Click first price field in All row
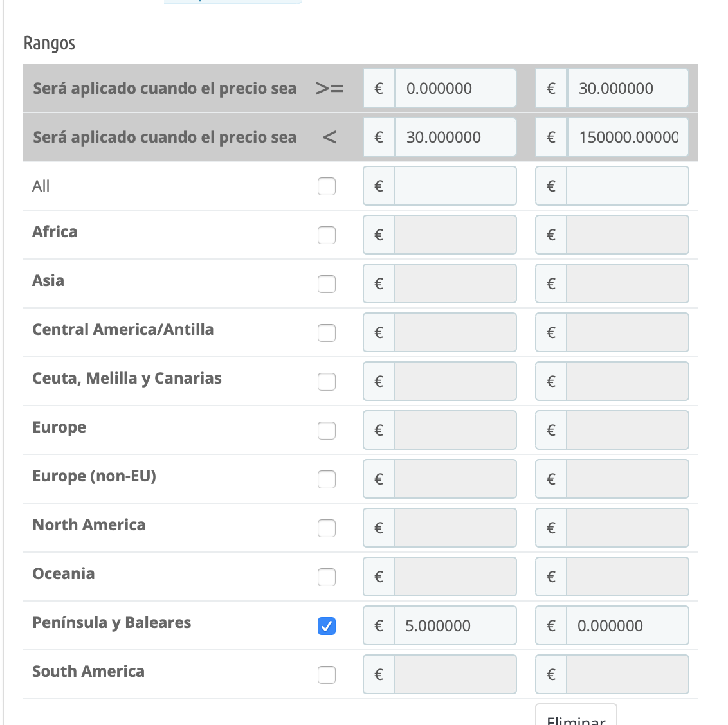 [455, 186]
